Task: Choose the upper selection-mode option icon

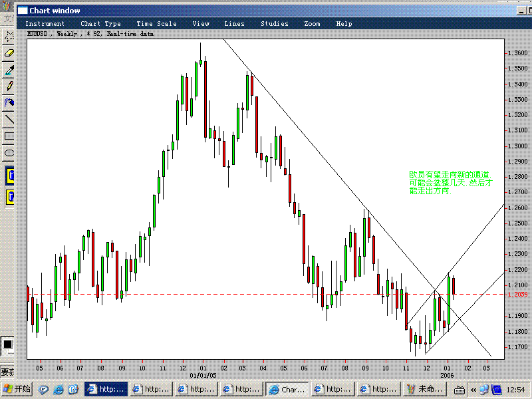Action: 10,176
